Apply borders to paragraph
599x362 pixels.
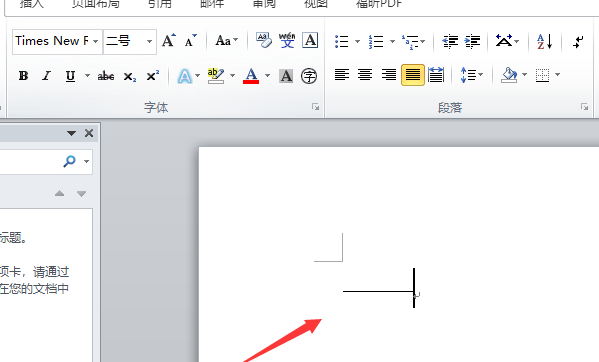coord(542,75)
